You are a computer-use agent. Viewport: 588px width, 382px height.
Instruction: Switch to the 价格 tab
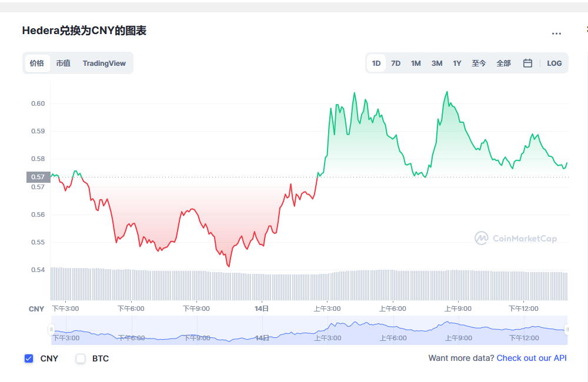coord(37,63)
